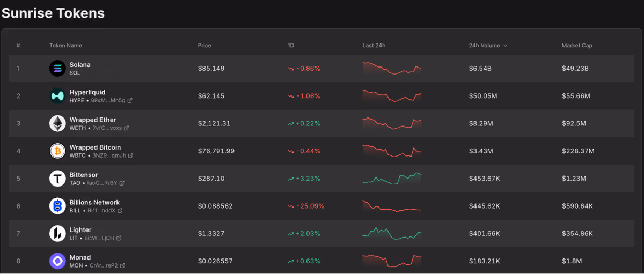Click the Lighter green 24h sparkline chart
Screen dimensions: 644x274
[x=392, y=233]
